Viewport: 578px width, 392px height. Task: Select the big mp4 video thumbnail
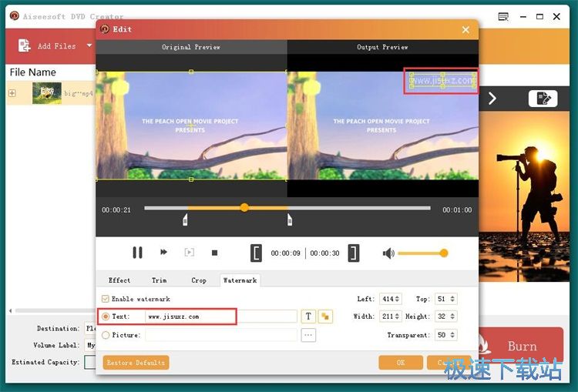47,93
